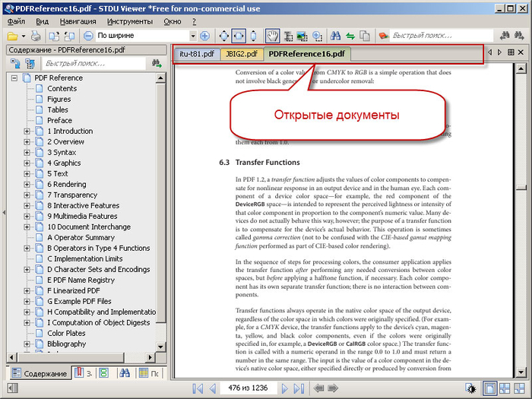This screenshot has width=532, height=399.
Task: Open the bookmarks panel tab
Action: point(84,373)
